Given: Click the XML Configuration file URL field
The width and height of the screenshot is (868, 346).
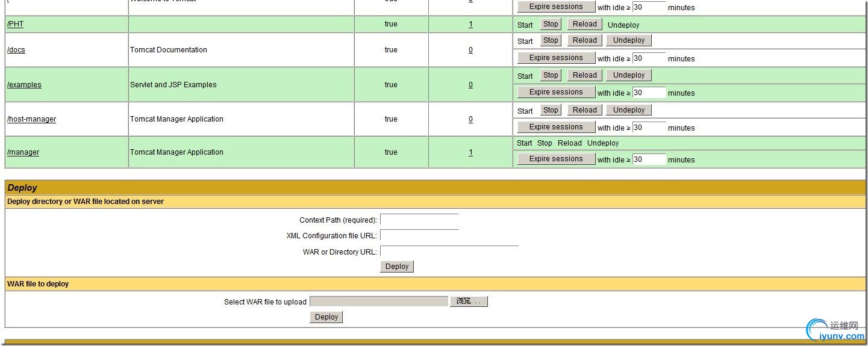Looking at the screenshot, I should 419,236.
